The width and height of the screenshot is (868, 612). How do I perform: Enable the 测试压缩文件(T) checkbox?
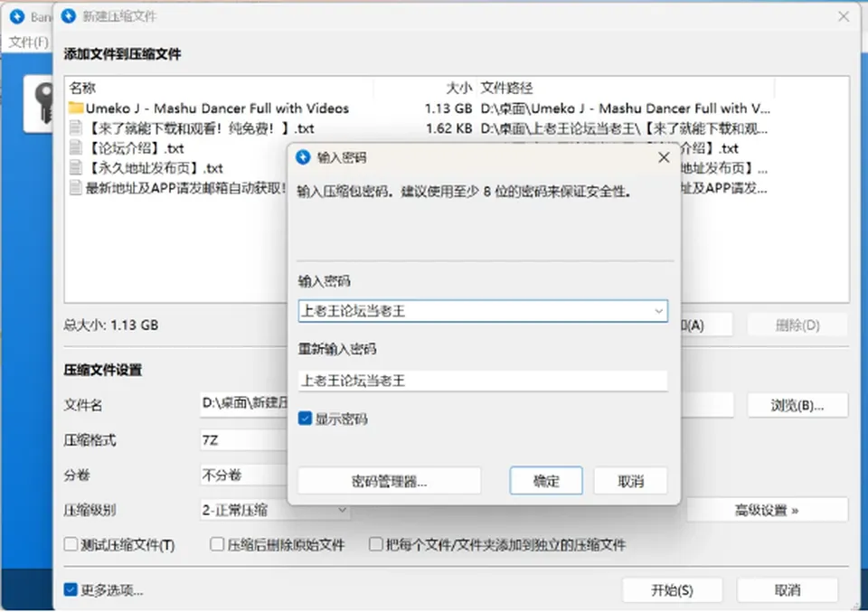[71, 544]
